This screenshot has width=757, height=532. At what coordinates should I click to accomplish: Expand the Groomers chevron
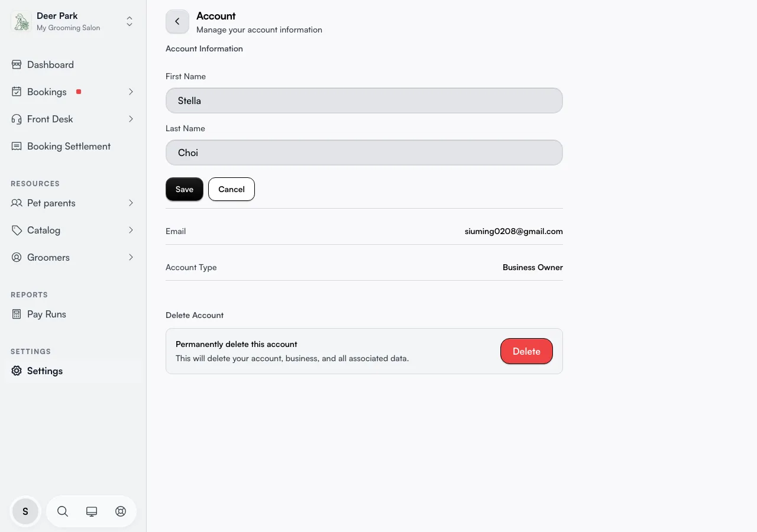coord(131,257)
